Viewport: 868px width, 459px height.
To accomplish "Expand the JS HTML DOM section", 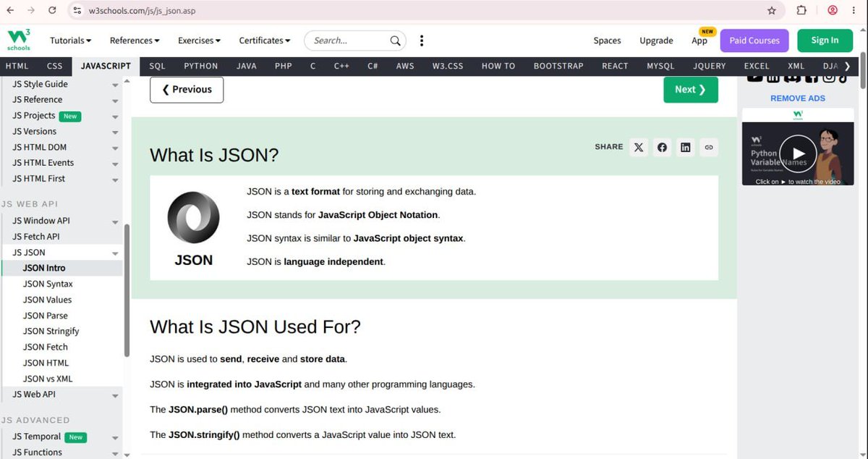I will [115, 148].
